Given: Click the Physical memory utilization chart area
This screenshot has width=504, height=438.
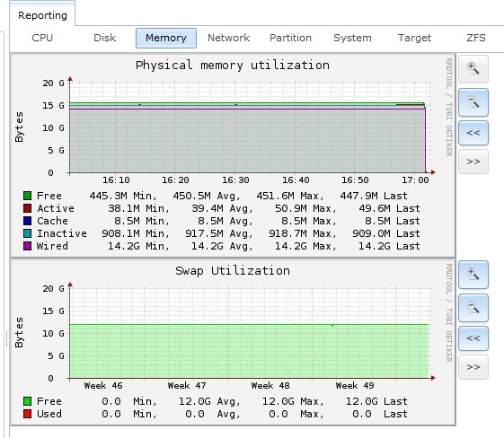Looking at the screenshot, I should click(247, 127).
